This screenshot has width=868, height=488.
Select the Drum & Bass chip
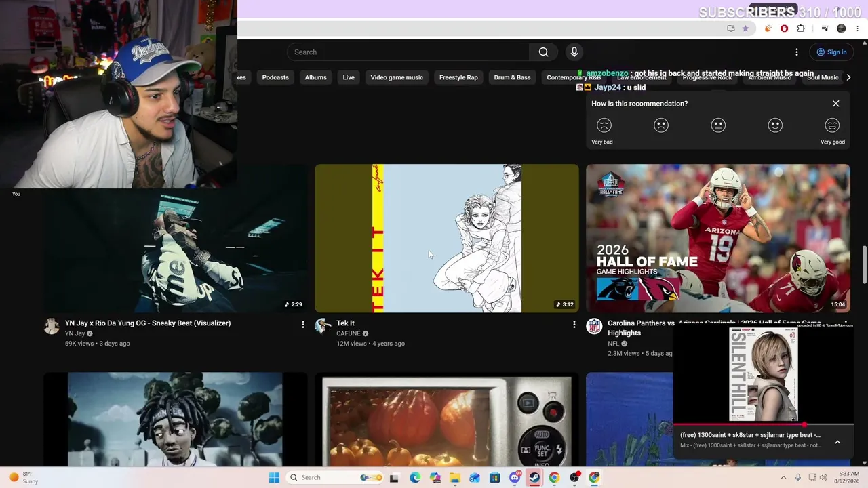click(x=512, y=77)
